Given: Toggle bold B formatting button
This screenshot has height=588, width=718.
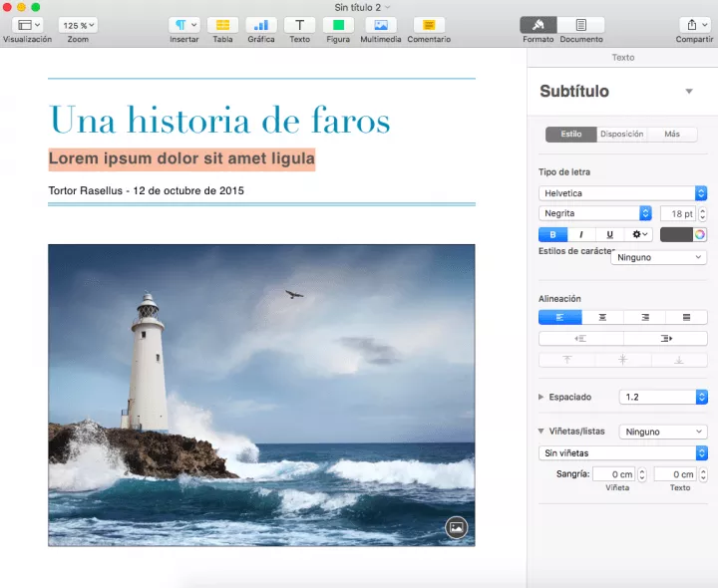Looking at the screenshot, I should [552, 235].
